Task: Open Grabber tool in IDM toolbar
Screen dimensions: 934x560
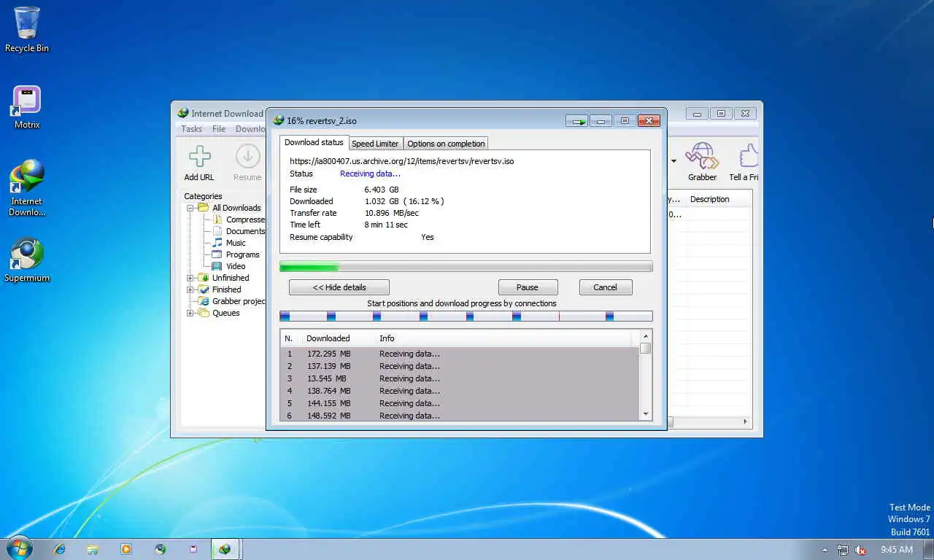Action: click(x=702, y=156)
